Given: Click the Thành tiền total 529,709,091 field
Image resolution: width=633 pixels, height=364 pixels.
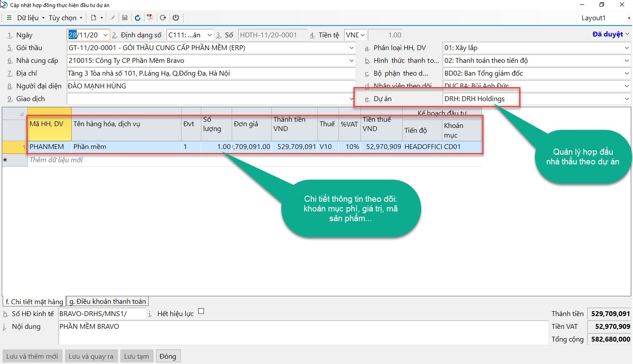Looking at the screenshot, I should (609, 314).
